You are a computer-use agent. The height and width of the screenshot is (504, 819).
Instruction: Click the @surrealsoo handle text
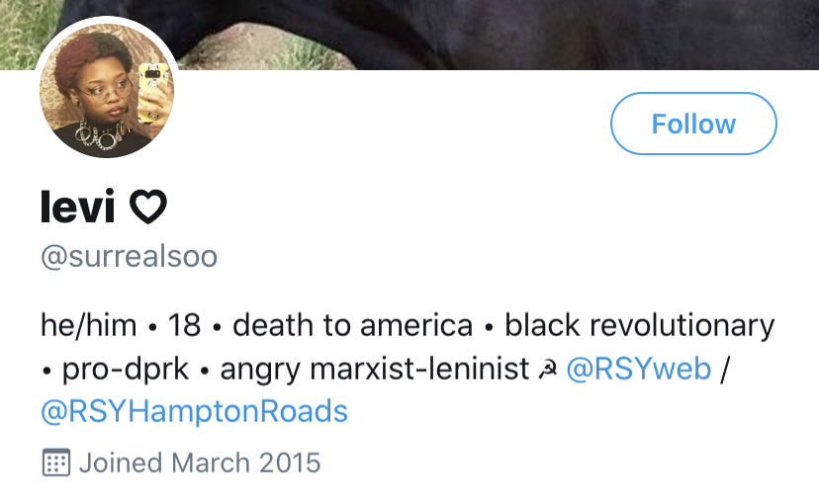click(129, 256)
